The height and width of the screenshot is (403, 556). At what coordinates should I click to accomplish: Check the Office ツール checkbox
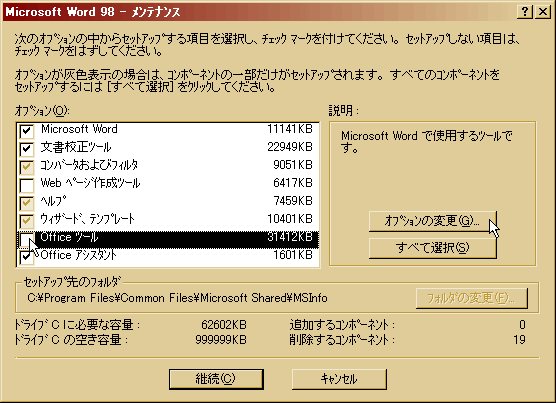[27, 239]
